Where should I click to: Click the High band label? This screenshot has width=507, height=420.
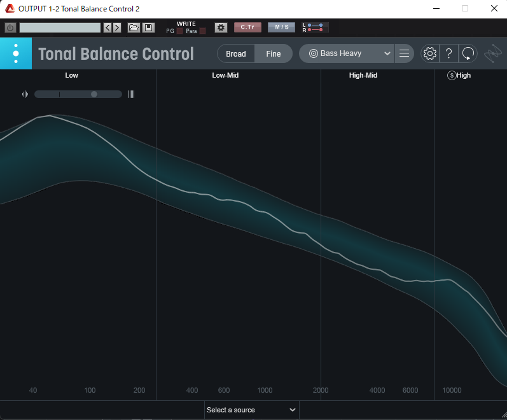[x=464, y=75]
